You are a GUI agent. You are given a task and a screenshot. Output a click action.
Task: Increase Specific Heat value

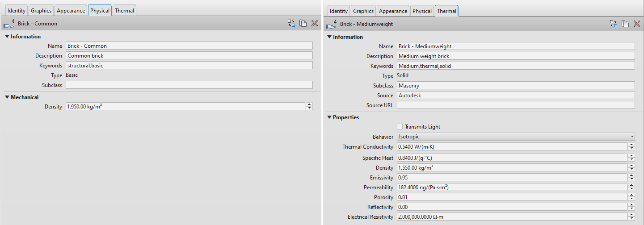click(x=631, y=156)
